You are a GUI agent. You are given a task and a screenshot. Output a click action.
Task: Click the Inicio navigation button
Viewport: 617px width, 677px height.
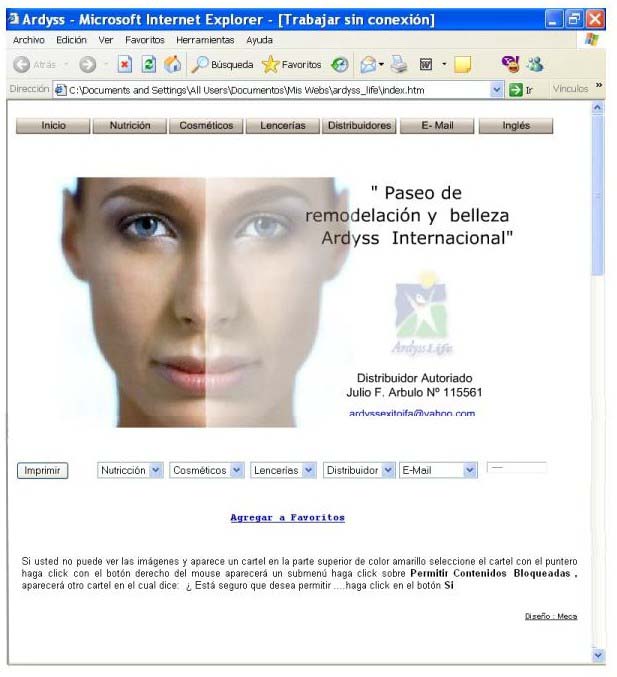[x=53, y=126]
